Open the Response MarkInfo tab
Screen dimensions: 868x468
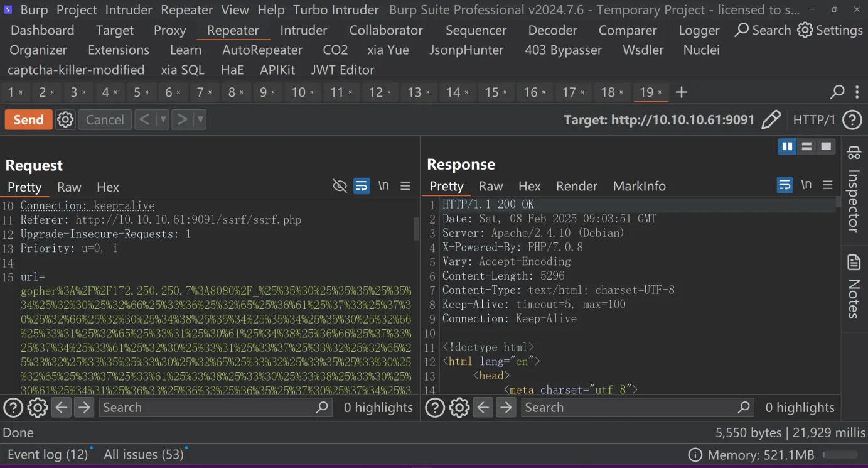(x=639, y=186)
